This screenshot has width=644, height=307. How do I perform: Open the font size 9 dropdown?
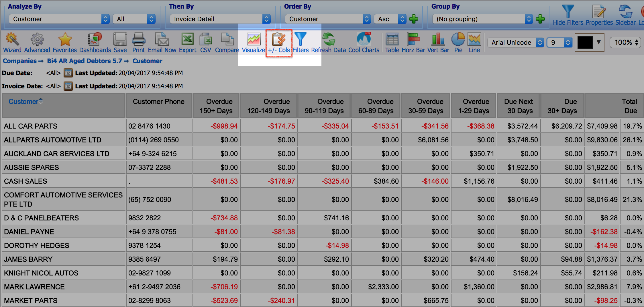(559, 42)
